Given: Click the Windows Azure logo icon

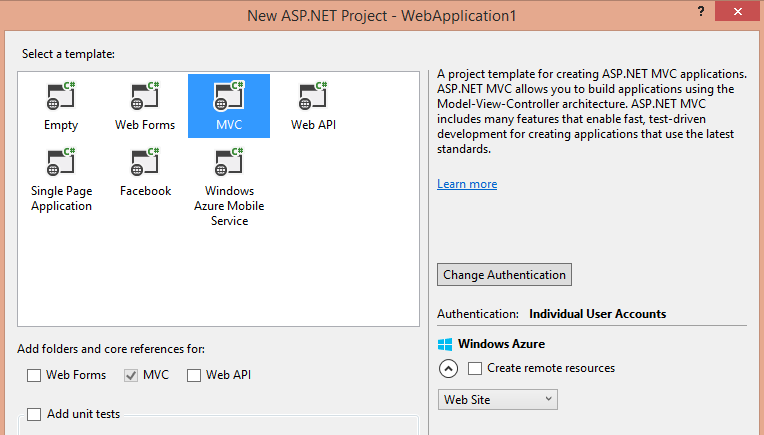Looking at the screenshot, I should tap(446, 344).
